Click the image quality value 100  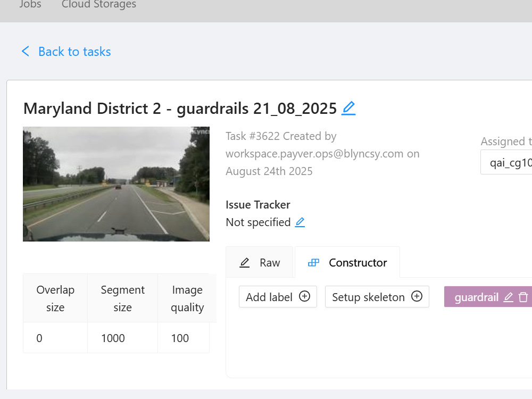tap(180, 338)
